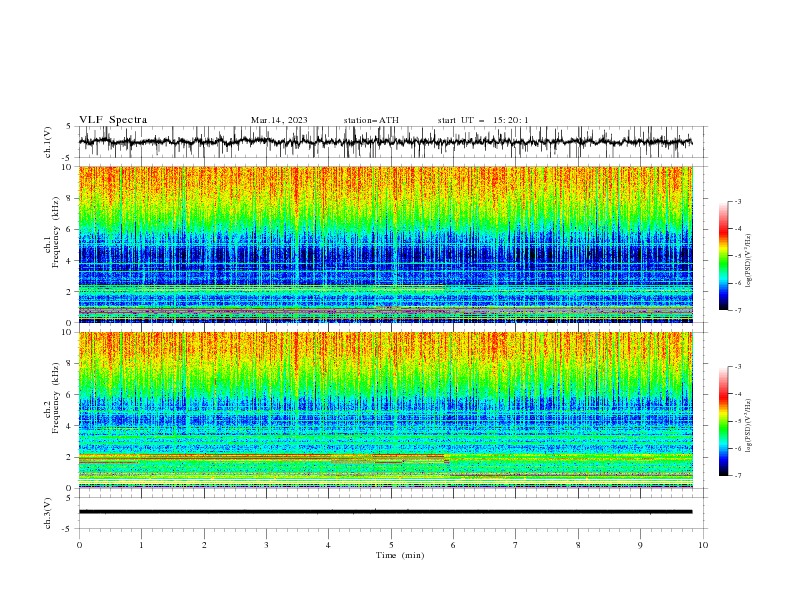This screenshot has height=612, width=792.
Task: Click the "7" tick on the Time axis
Action: tap(516, 545)
